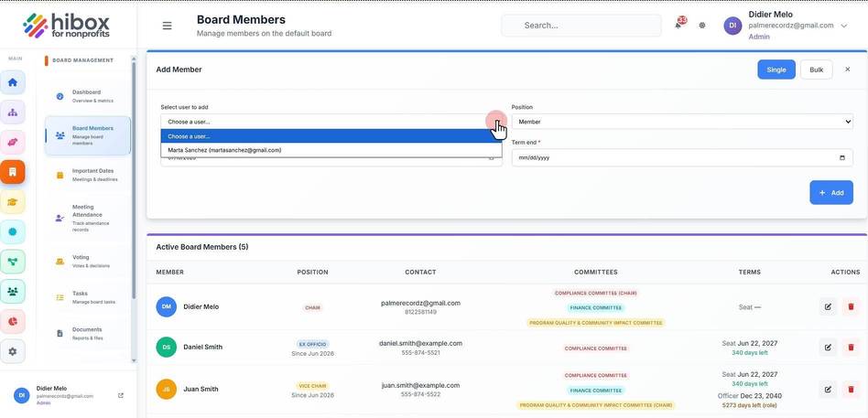Open calendar picker in Term end field
868x418 pixels.
842,157
